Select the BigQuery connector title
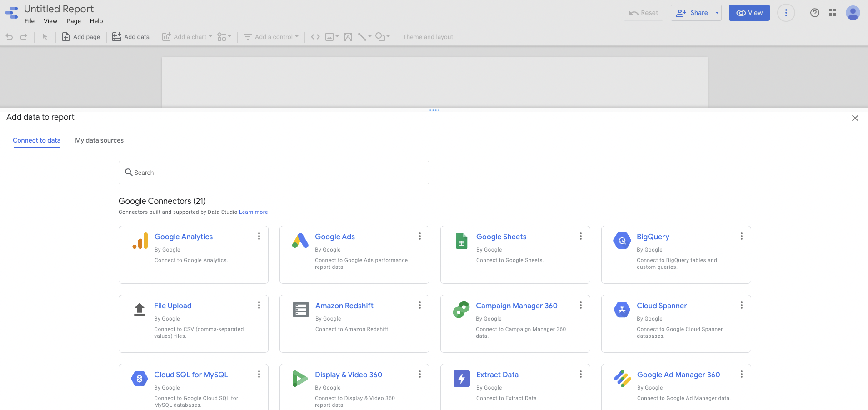Screen dimensions: 868x410 tap(653, 237)
